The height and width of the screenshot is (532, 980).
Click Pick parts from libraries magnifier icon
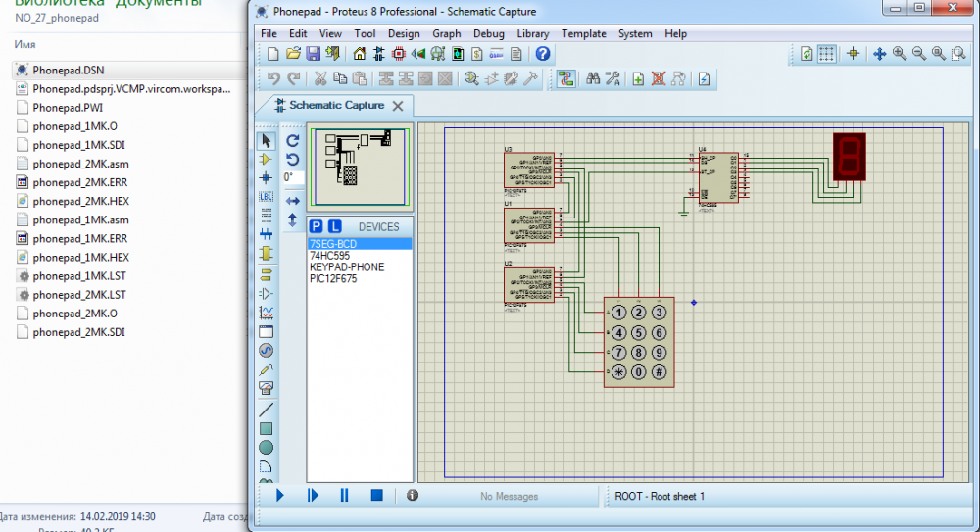471,78
